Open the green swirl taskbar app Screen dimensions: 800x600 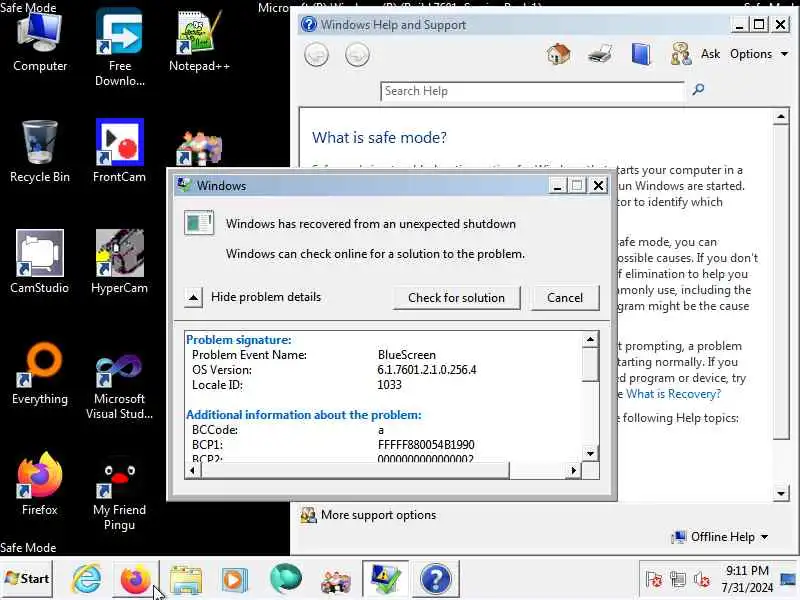click(x=286, y=579)
